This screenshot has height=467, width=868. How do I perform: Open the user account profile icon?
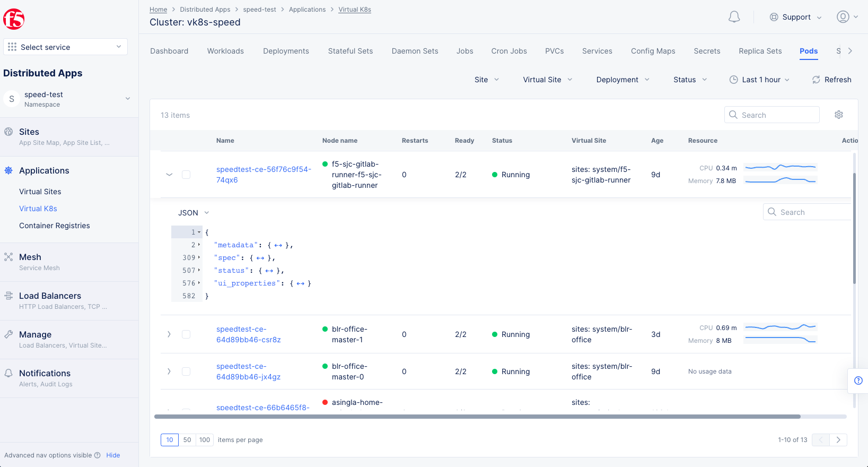pyautogui.click(x=843, y=17)
